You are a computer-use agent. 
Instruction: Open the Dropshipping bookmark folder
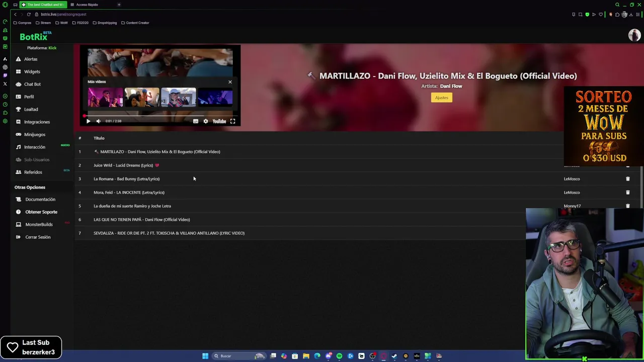tap(104, 23)
